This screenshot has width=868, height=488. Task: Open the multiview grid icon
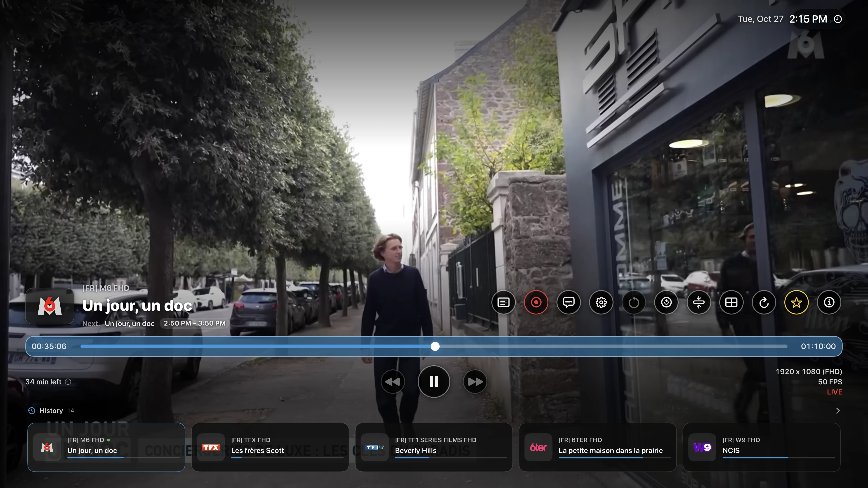[731, 303]
